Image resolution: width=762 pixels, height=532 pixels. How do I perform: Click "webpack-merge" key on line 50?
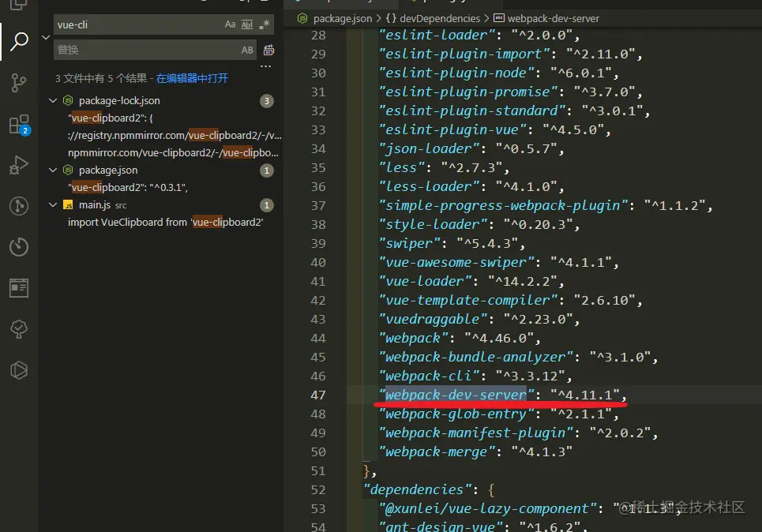click(437, 451)
